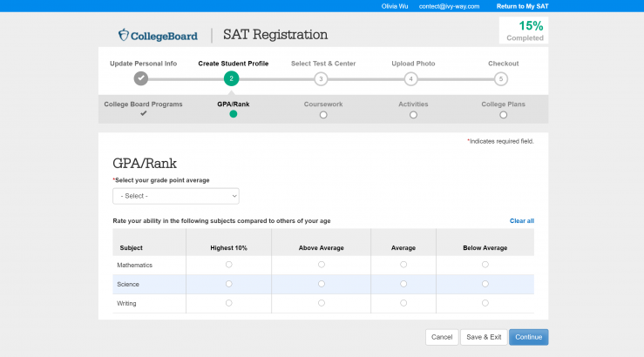Select Highest 10% for Mathematics
The image size is (644, 357).
point(229,265)
